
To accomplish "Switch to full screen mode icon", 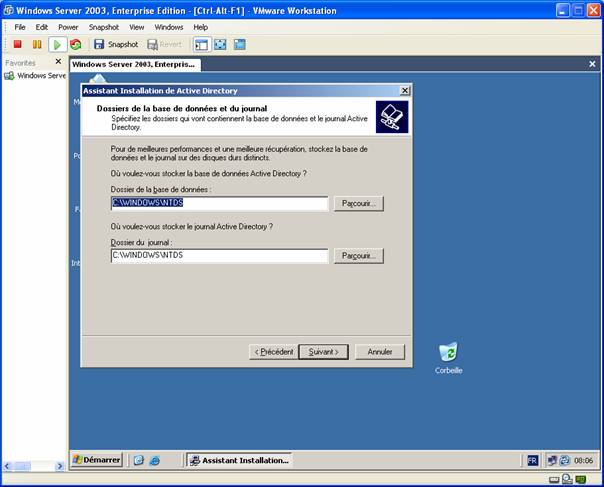I will coord(220,45).
